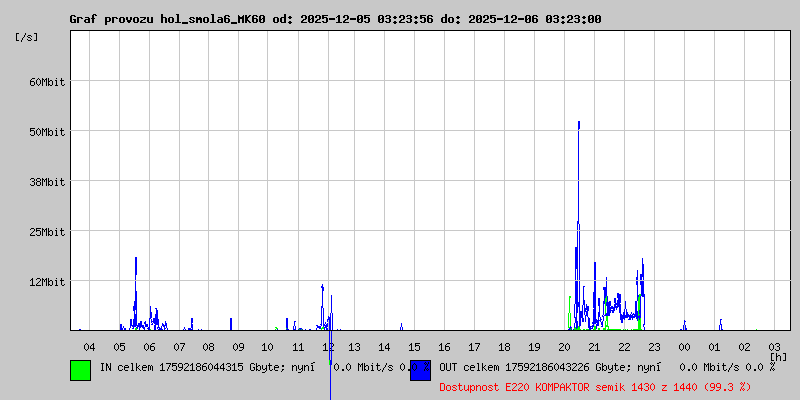Select hour 00 on the time axis
This screenshot has height=400, width=800.
point(684,346)
